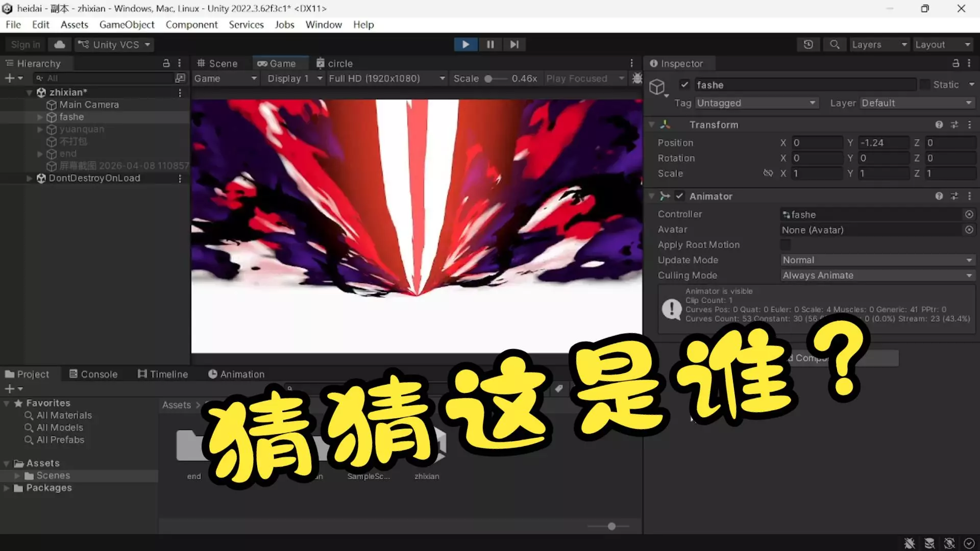The image size is (980, 551).
Task: Enable the Static checkbox
Action: pos(925,85)
